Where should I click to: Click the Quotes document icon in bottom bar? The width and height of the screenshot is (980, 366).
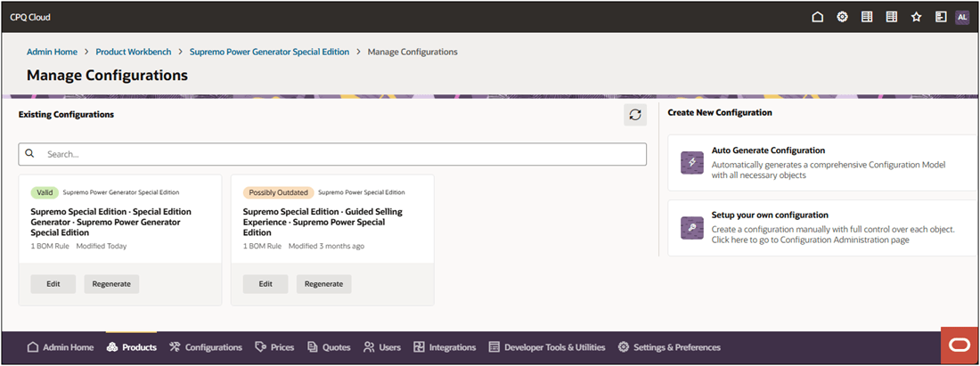tap(313, 347)
